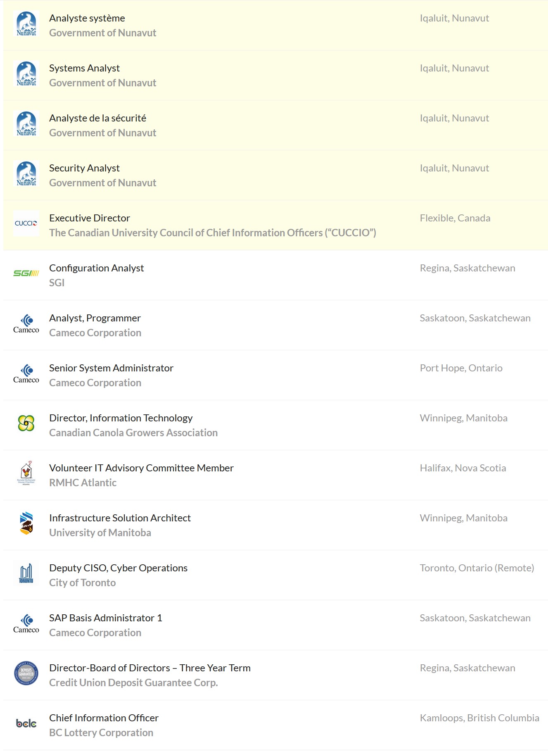
Task: Click the SGI logo beside Configuration Analyst
Action: [26, 273]
